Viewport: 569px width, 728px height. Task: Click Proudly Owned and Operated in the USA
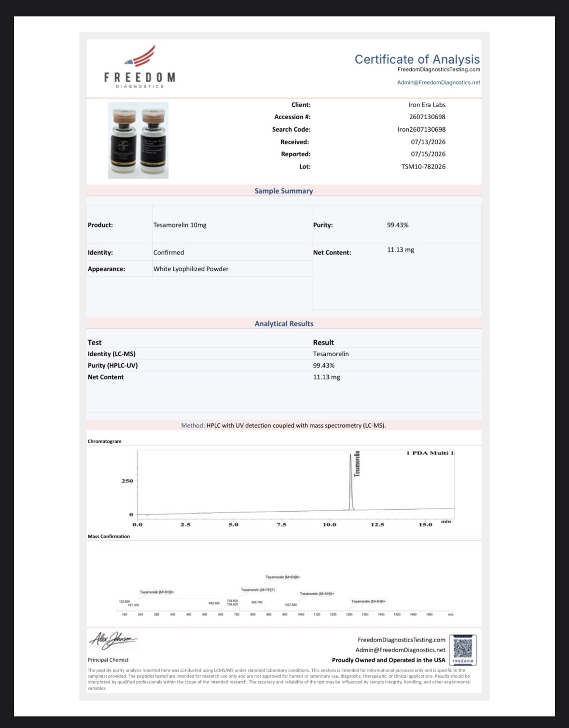(x=389, y=660)
